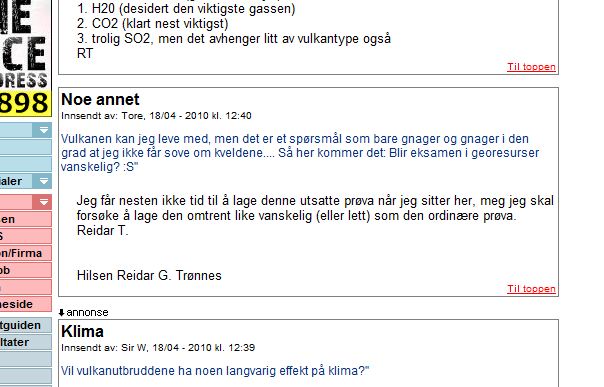Open the red 'ob' sidebar entry
This screenshot has width=604, height=387.
(x=25, y=270)
